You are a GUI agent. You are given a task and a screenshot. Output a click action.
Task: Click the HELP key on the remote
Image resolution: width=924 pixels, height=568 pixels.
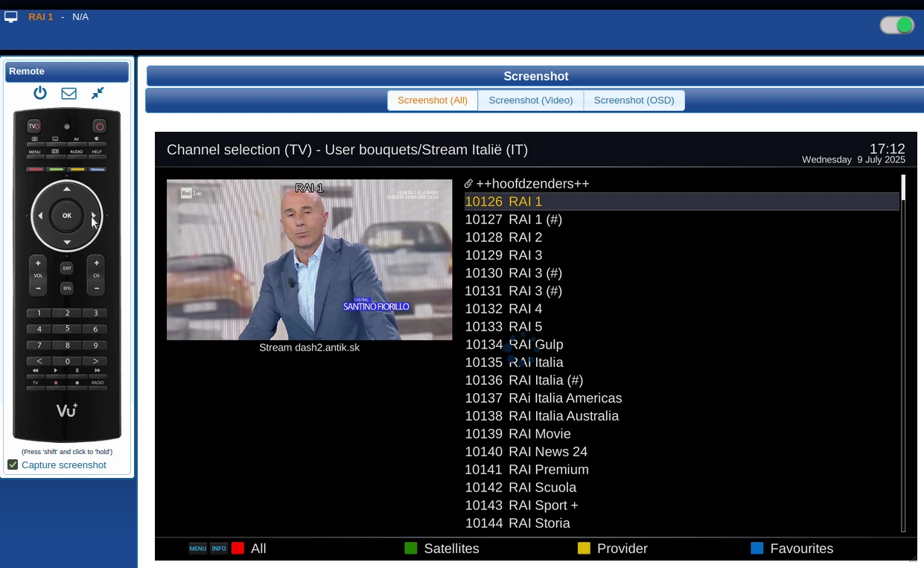(97, 154)
